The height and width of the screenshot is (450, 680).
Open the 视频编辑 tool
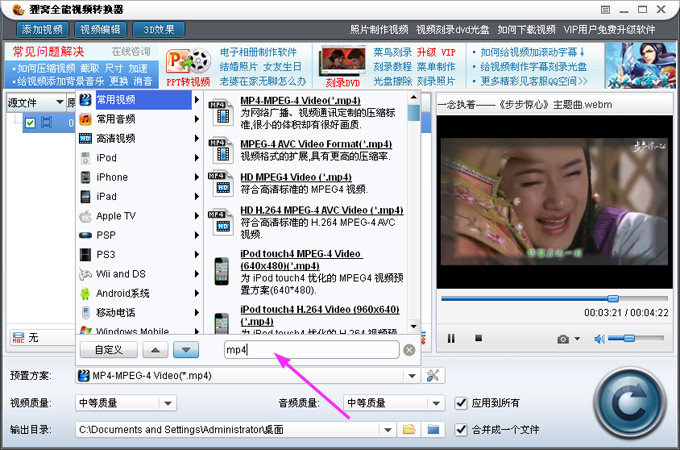[101, 30]
